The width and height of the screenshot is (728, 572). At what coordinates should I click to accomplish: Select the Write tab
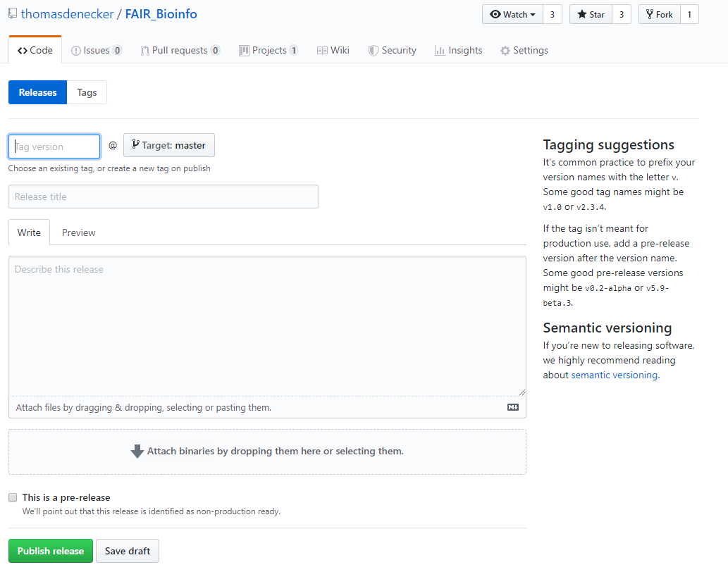[x=29, y=232]
